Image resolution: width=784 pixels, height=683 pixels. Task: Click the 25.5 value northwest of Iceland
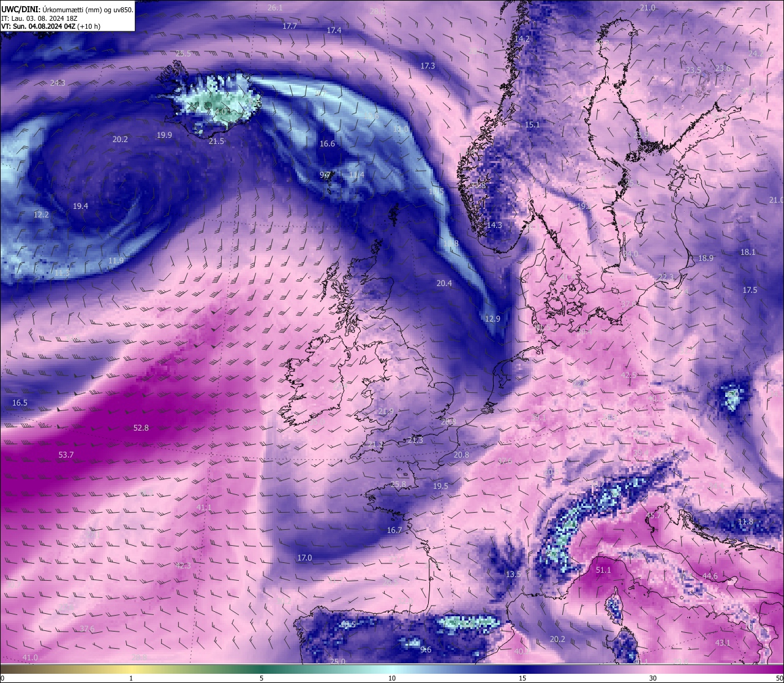(183, 53)
